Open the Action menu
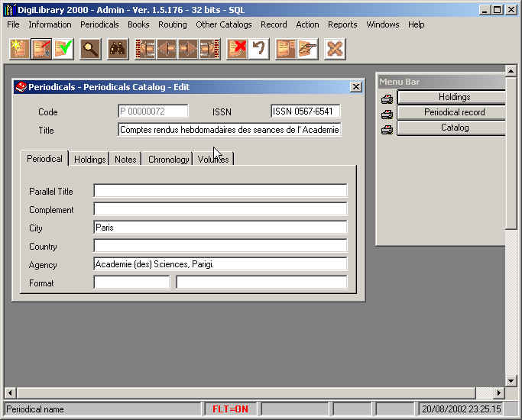The height and width of the screenshot is (420, 522). pyautogui.click(x=307, y=24)
